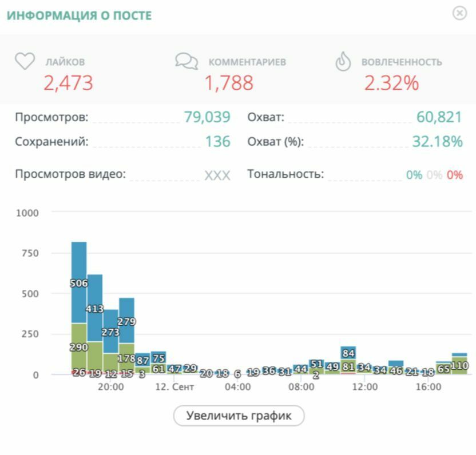Click the 08:00 axis label
Viewport: 476px width, 455px height.
pyautogui.click(x=301, y=387)
